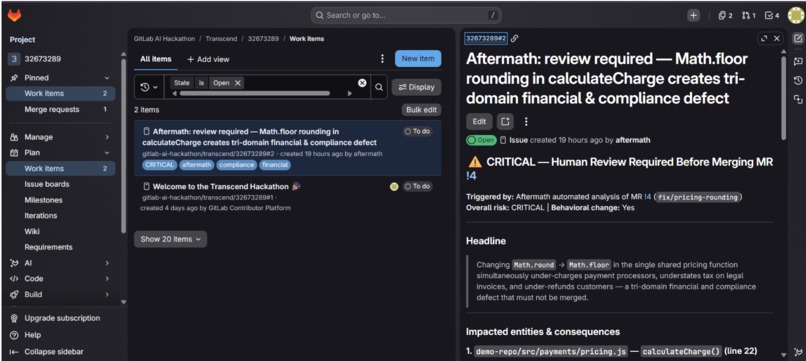Open Requirements in sidebar

click(61, 247)
